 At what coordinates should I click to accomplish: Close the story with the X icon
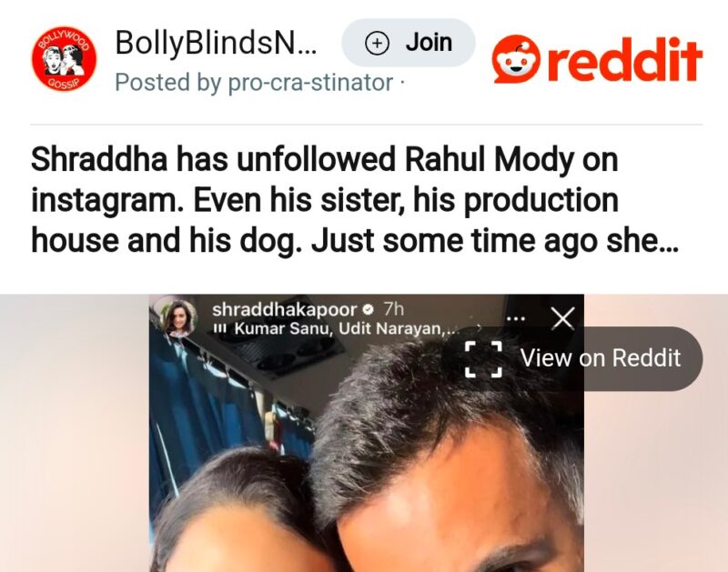pyautogui.click(x=563, y=318)
